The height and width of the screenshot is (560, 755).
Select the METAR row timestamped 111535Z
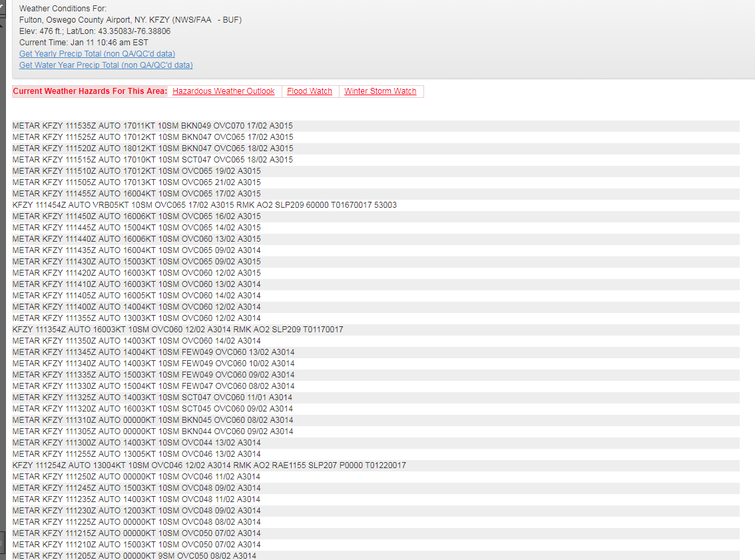click(x=376, y=126)
